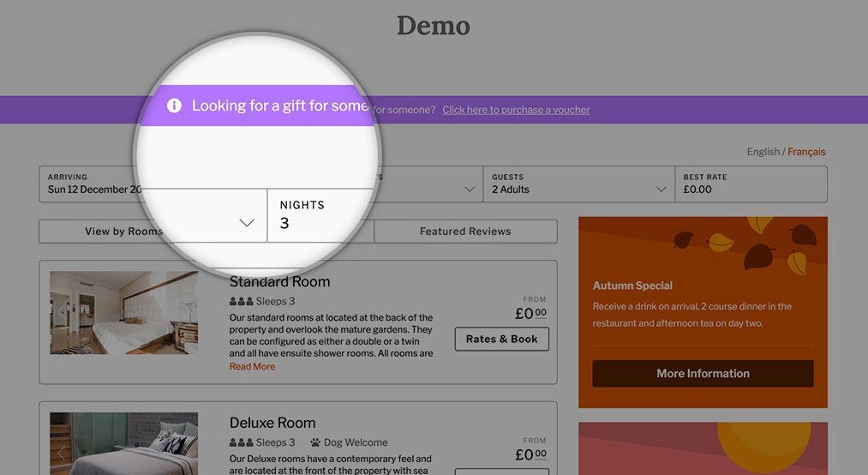Click the Standard Room sleeps 3 people icon

(242, 302)
